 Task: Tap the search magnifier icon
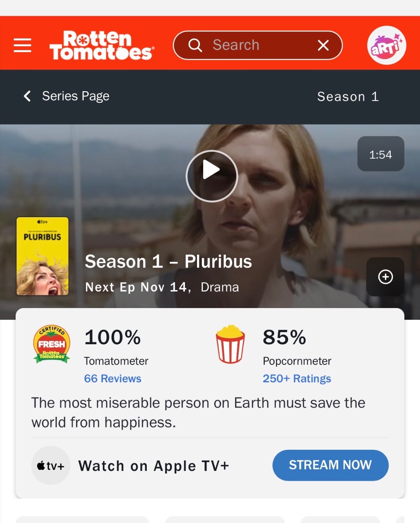pos(195,45)
